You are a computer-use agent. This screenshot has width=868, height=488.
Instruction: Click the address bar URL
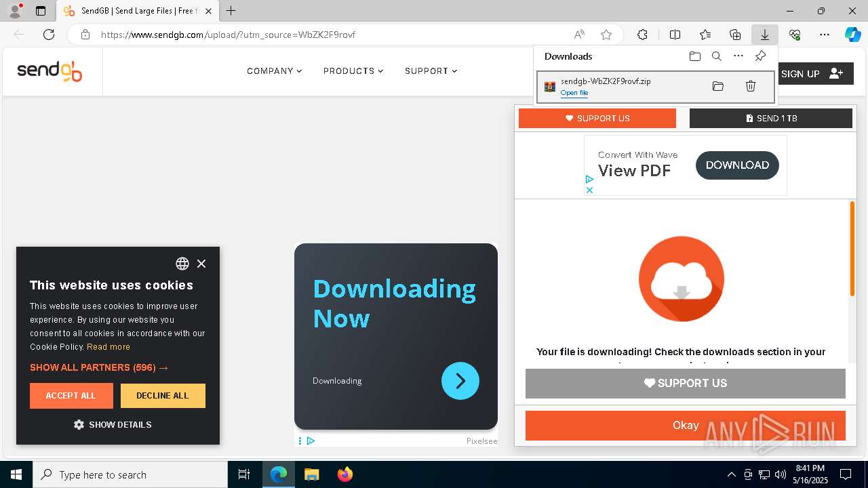228,35
